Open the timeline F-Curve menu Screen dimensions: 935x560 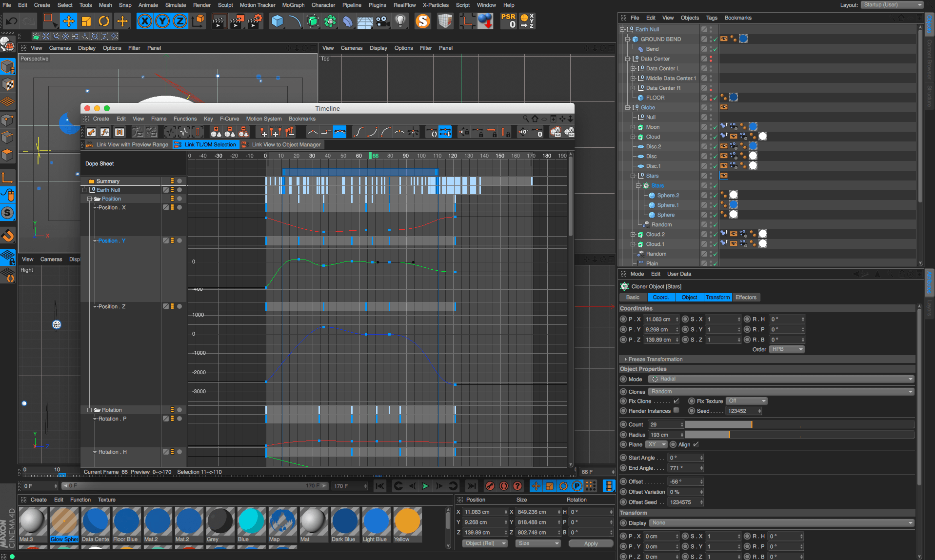point(229,119)
